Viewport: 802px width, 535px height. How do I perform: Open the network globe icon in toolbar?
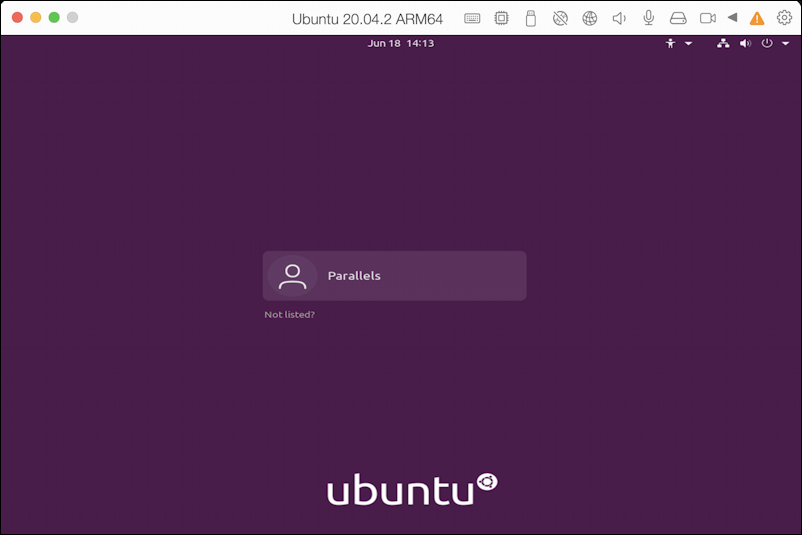pos(590,18)
